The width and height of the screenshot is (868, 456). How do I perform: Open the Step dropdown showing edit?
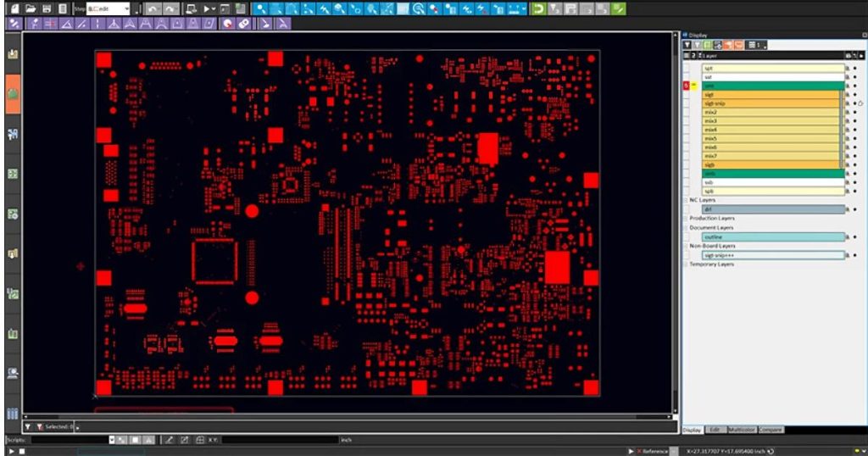[x=108, y=8]
